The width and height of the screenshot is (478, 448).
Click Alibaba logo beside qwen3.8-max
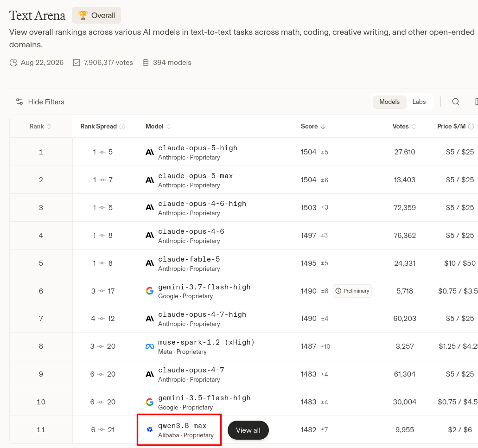150,430
